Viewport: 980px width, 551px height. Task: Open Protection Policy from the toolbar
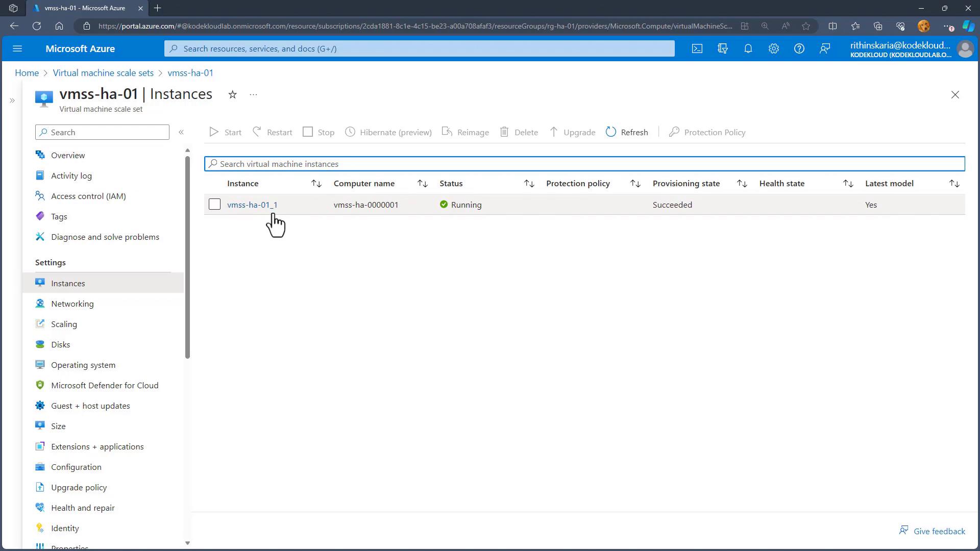click(x=707, y=132)
